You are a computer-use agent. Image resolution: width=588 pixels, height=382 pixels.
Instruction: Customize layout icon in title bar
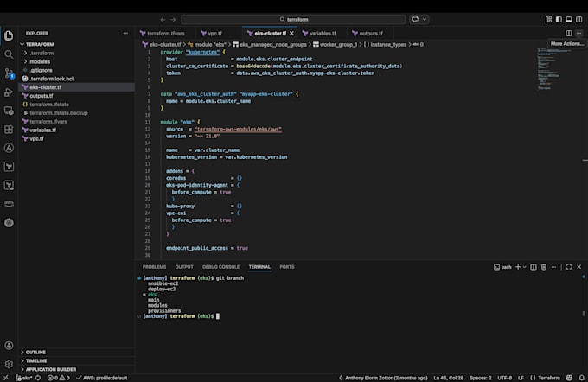[x=548, y=20]
